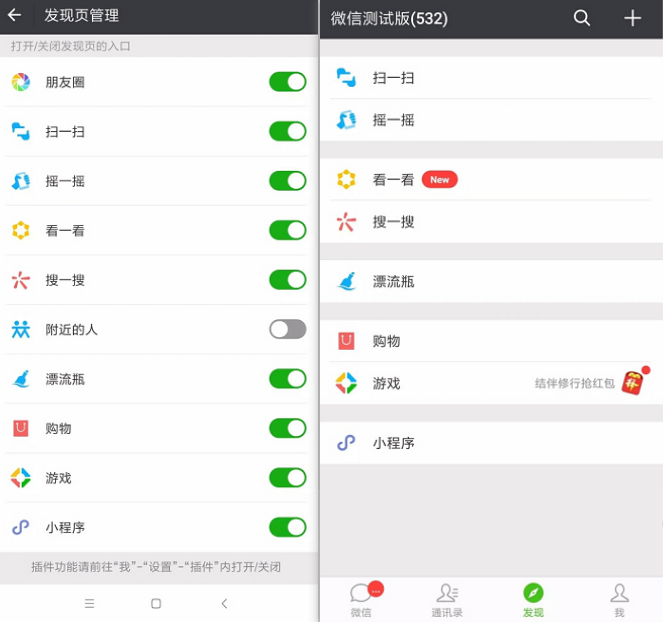This screenshot has height=622, width=663.
Task: Enable the 附近的人 toggle
Action: tap(288, 329)
